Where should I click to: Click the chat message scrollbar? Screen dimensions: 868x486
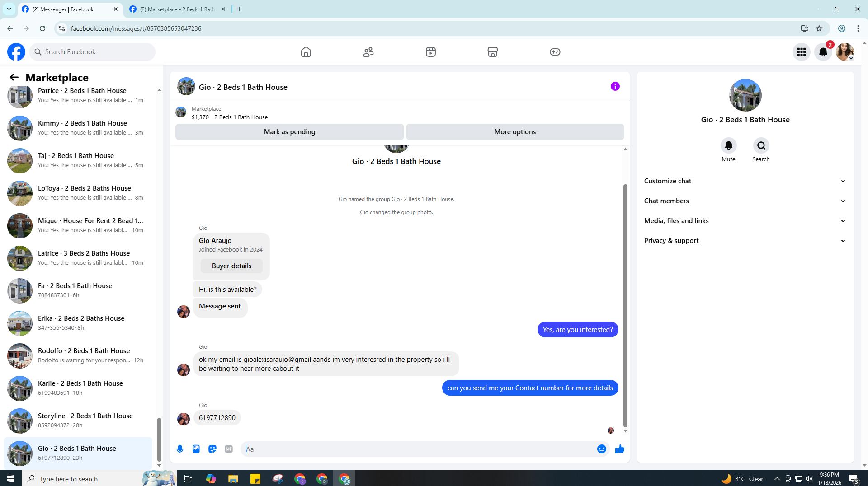click(625, 305)
